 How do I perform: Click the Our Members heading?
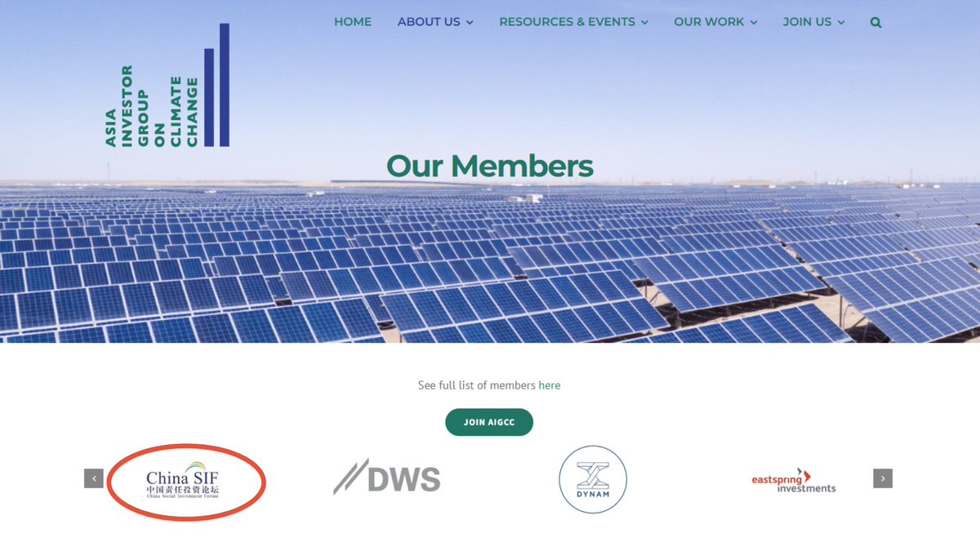coord(490,166)
